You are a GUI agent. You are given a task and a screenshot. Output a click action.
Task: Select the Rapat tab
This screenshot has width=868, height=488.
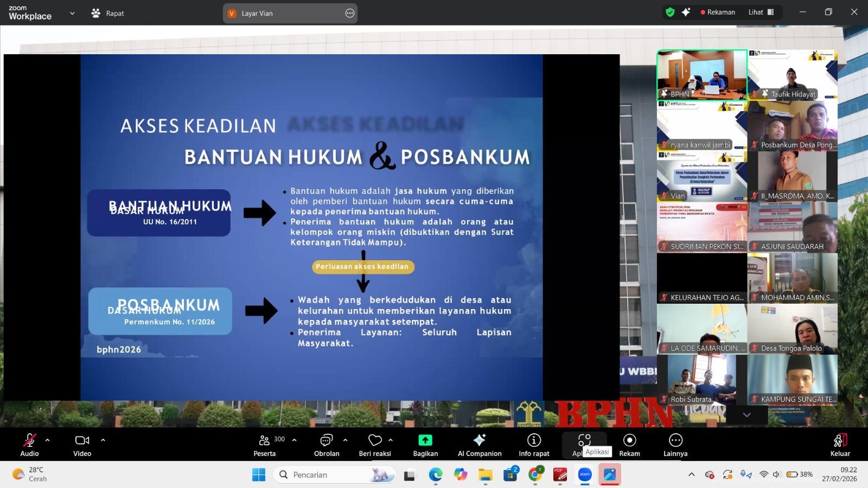(108, 13)
